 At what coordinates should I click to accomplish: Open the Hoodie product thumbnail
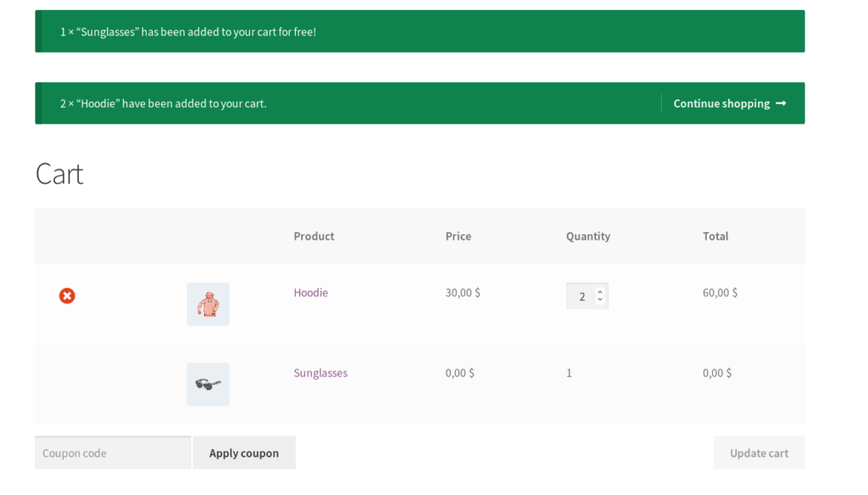tap(209, 304)
